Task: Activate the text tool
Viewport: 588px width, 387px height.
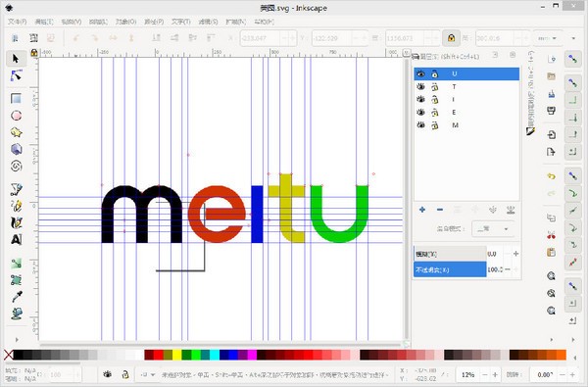Action: 16,239
